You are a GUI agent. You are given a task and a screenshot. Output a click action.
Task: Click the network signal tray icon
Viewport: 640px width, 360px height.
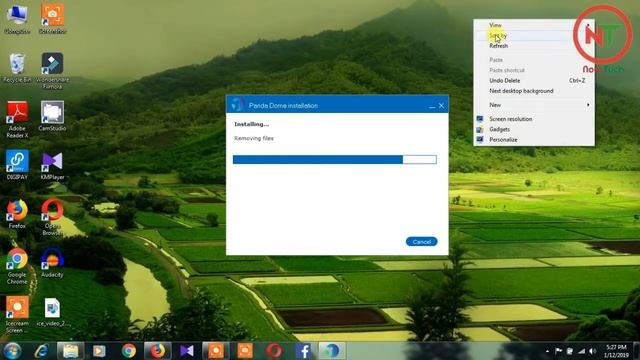[581, 351]
